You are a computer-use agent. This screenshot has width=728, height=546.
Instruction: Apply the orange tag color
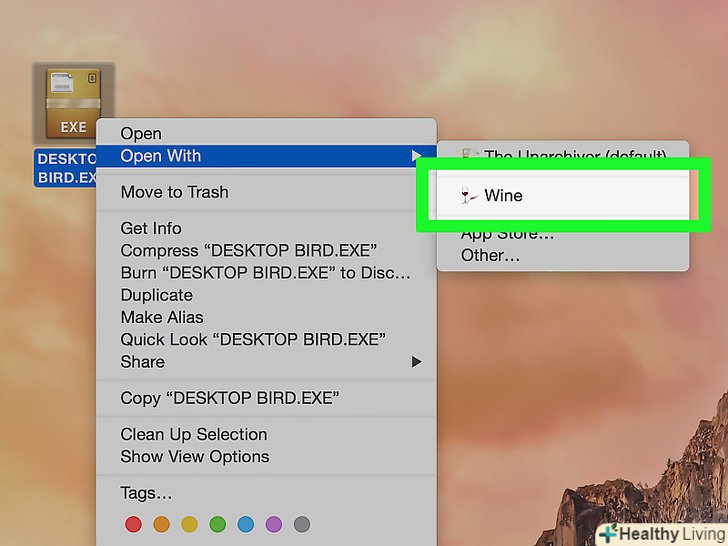(162, 525)
